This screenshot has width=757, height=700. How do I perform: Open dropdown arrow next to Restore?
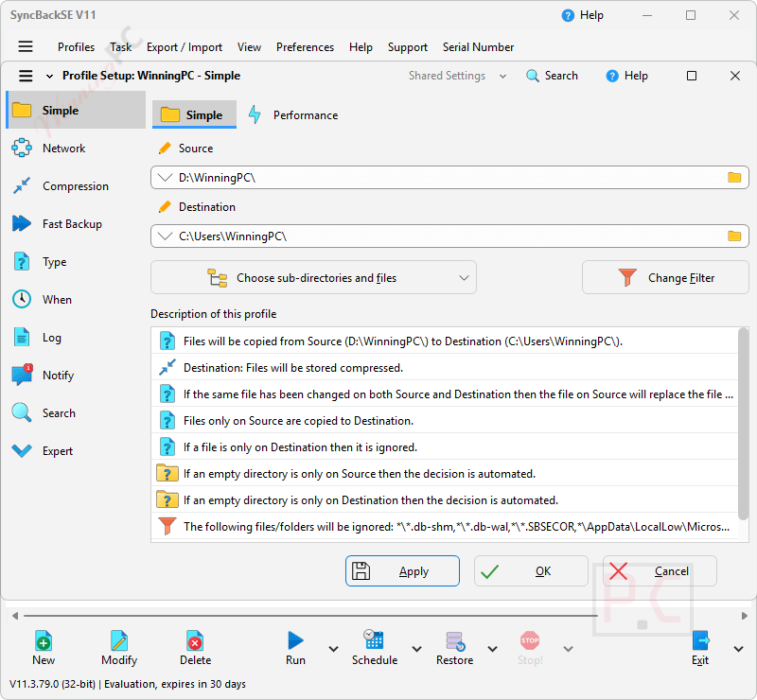click(492, 649)
